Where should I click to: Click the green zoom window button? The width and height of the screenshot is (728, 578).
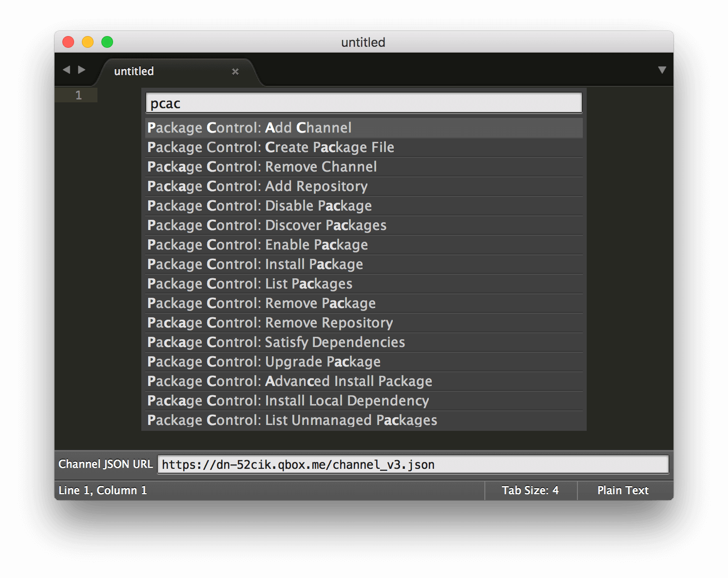coord(107,42)
